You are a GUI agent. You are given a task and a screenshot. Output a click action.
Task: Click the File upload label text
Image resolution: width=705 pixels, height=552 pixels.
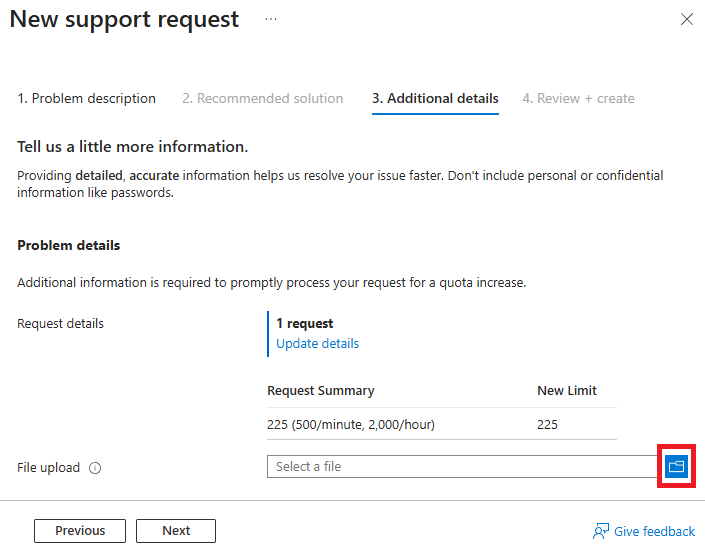(x=48, y=467)
